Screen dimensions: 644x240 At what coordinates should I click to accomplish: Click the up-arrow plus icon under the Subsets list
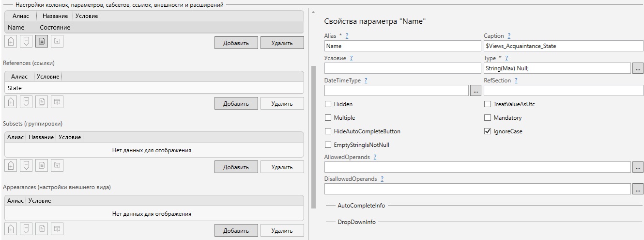click(x=11, y=165)
